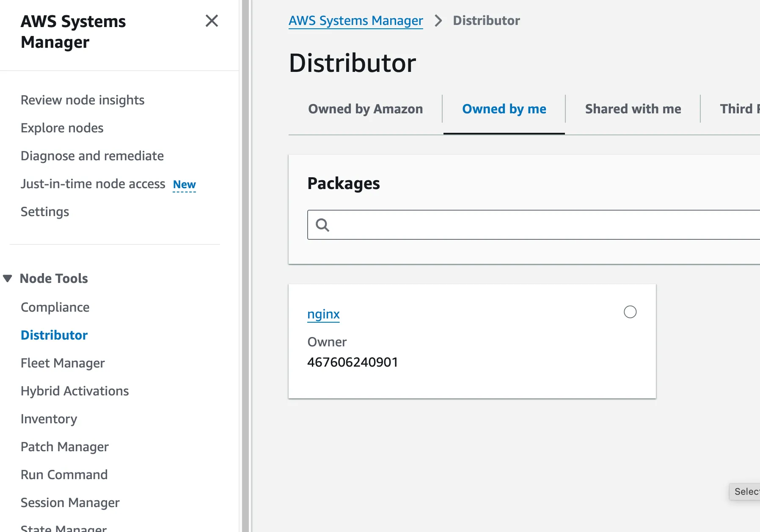This screenshot has width=760, height=532.
Task: Close the AWS Systems Manager navigation panel
Action: coord(212,21)
